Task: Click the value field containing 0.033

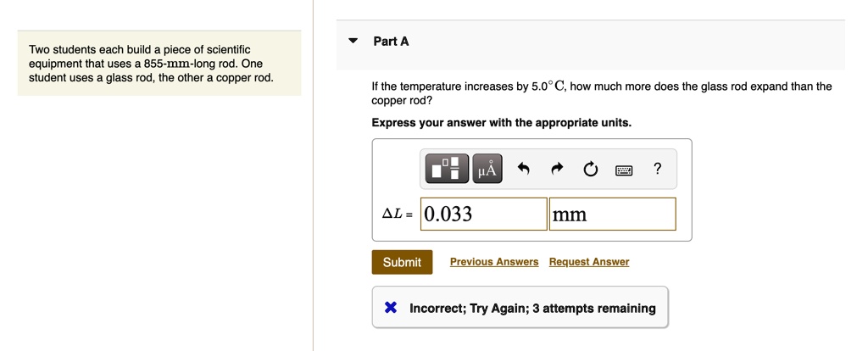Action: click(484, 214)
